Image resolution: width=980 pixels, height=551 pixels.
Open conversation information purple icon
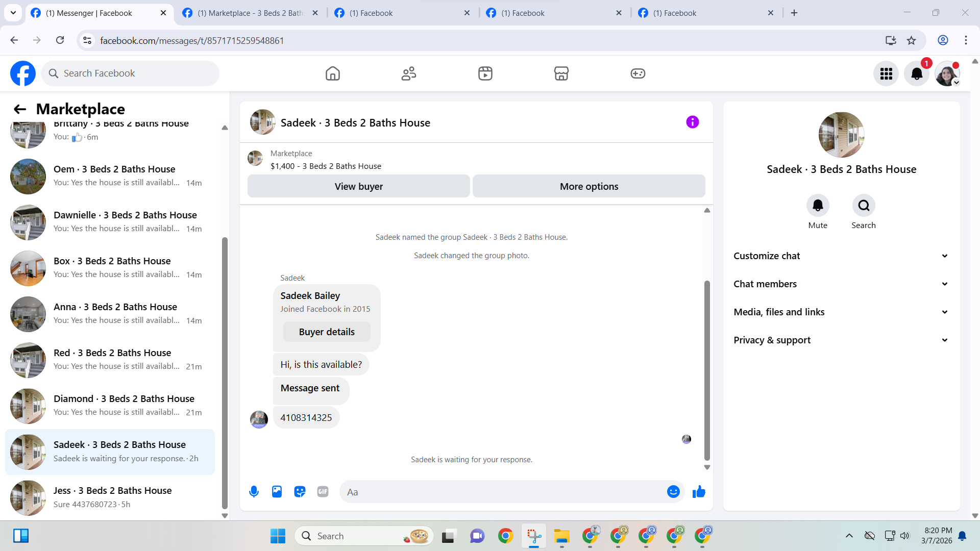(x=693, y=122)
